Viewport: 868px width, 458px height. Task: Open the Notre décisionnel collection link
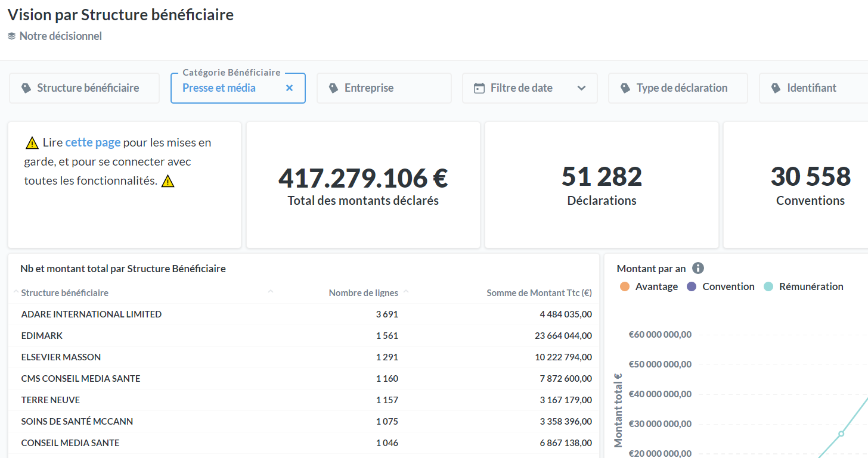[60, 36]
